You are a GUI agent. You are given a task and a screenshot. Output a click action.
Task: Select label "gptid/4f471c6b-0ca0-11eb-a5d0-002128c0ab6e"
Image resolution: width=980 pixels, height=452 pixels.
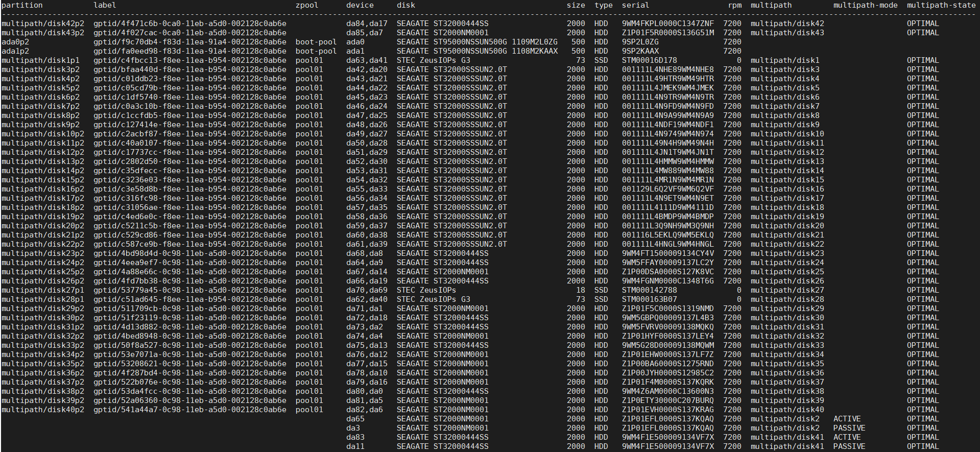coord(190,23)
